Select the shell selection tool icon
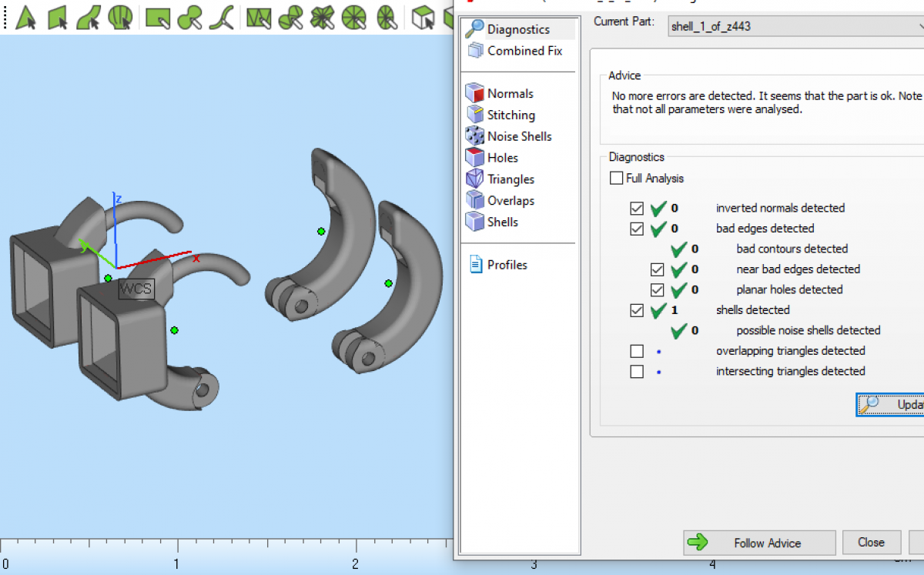The height and width of the screenshot is (575, 924). pos(119,16)
